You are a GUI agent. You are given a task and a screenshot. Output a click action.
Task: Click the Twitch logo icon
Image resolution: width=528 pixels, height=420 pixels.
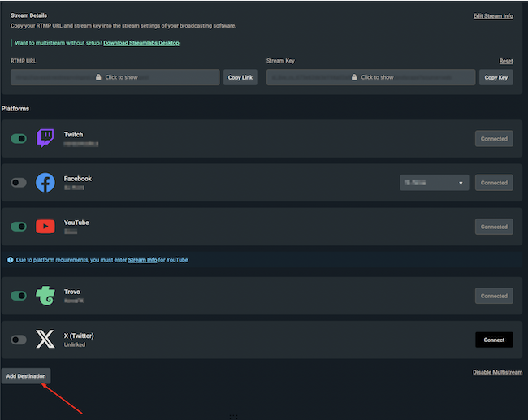(x=45, y=138)
